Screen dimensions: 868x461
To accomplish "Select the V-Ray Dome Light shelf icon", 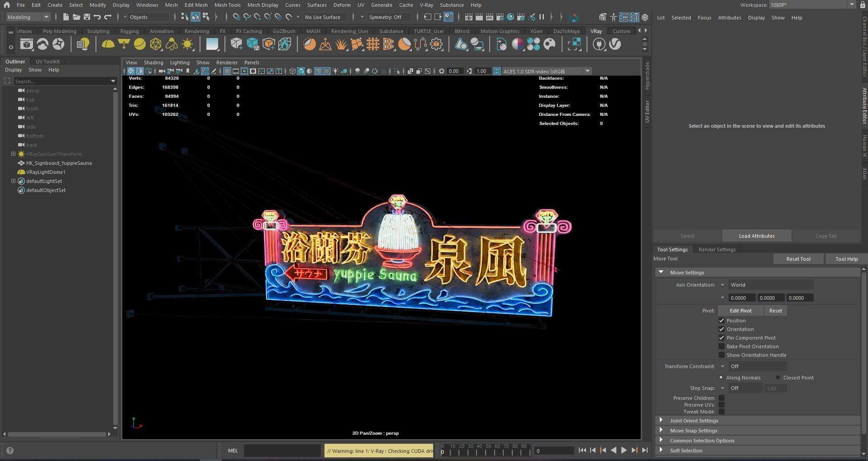I will pos(108,44).
